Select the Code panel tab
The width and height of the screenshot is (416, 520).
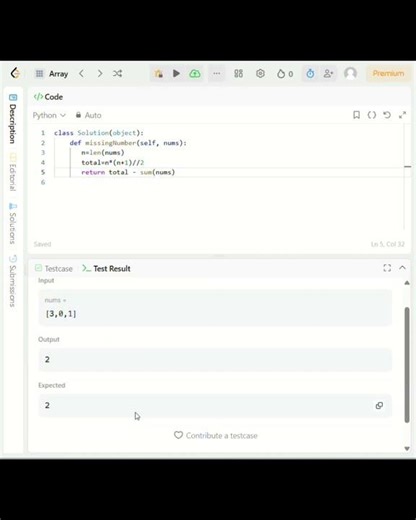click(x=48, y=97)
